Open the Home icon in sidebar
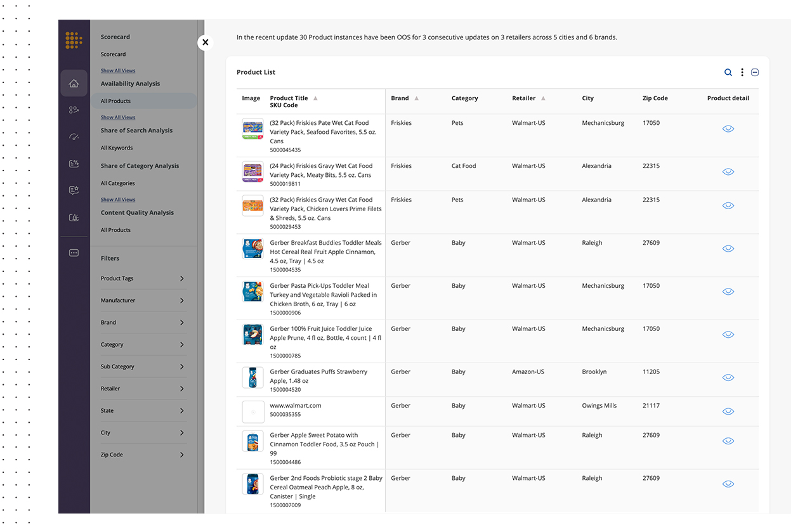This screenshot has height=530, width=812. point(74,83)
